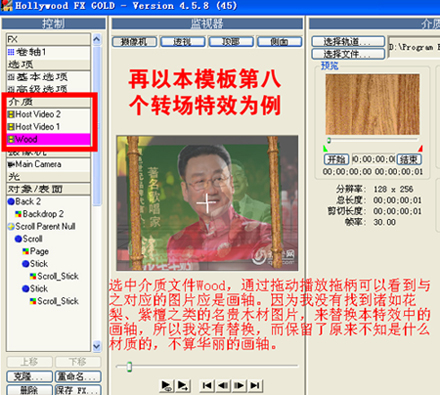Screen dimensions: 440x395
Task: Switch monitor to 顶部 view
Action: [x=231, y=42]
